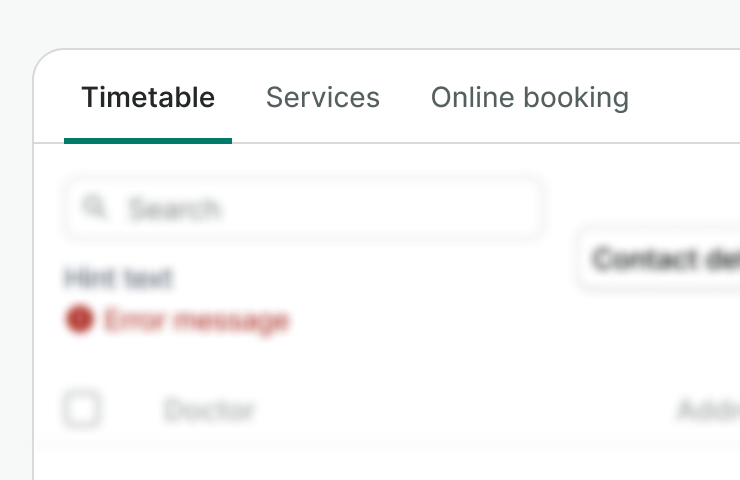Screen dimensions: 740x480
Task: Click blank tab bar right of Online booking
Action: pyautogui.click(x=690, y=98)
